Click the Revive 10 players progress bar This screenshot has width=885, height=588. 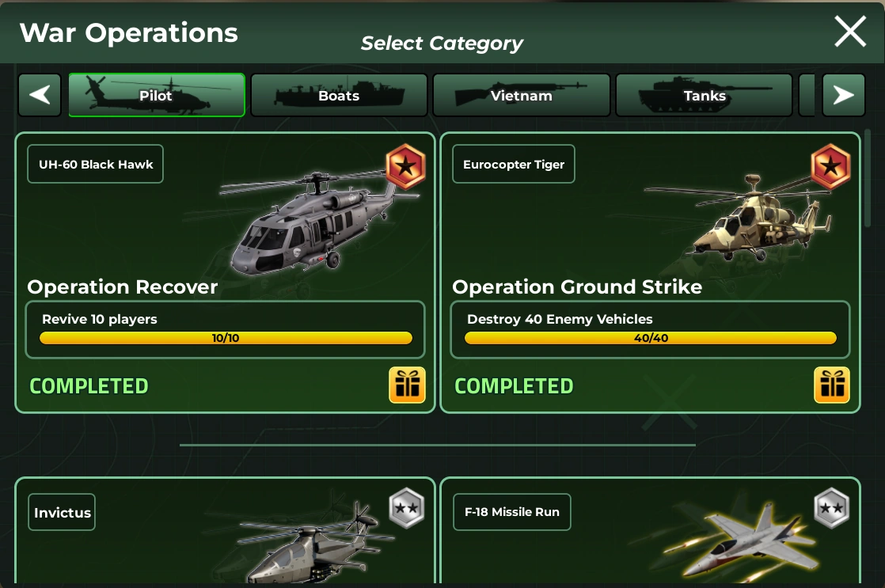(x=226, y=338)
